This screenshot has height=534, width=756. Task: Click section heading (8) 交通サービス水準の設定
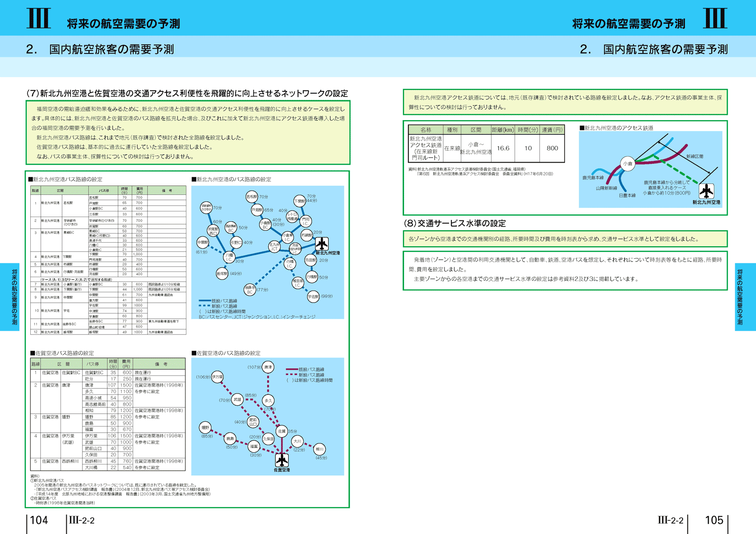(x=455, y=223)
